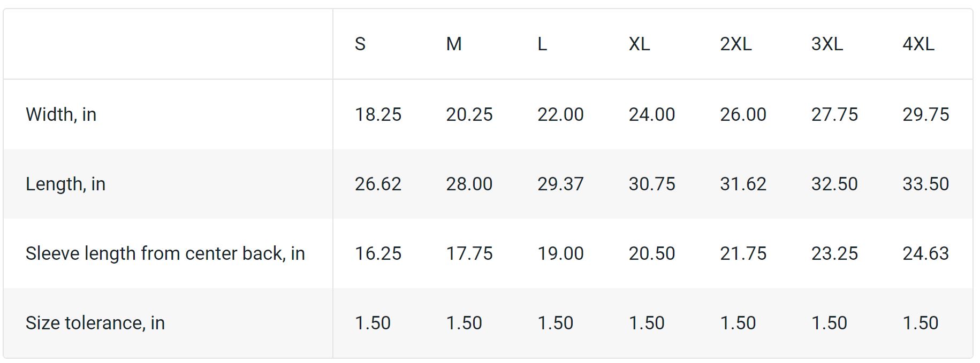Click the sleeve length value 21.75
The image size is (980, 363).
click(x=743, y=253)
